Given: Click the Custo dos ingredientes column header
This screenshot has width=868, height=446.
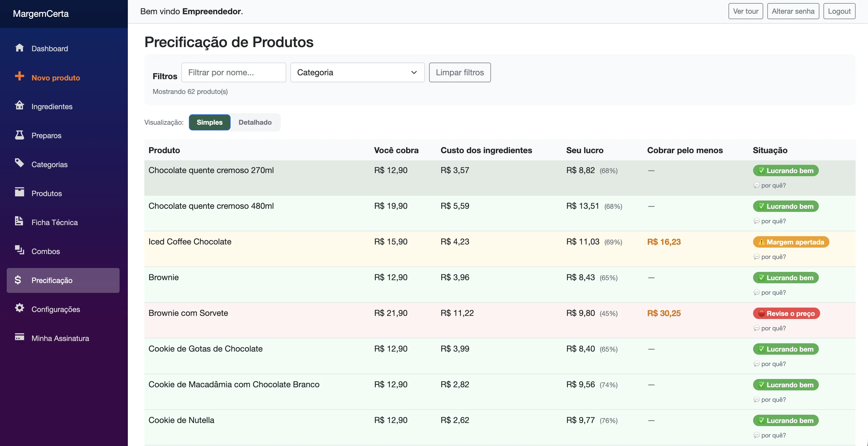Looking at the screenshot, I should pos(486,150).
